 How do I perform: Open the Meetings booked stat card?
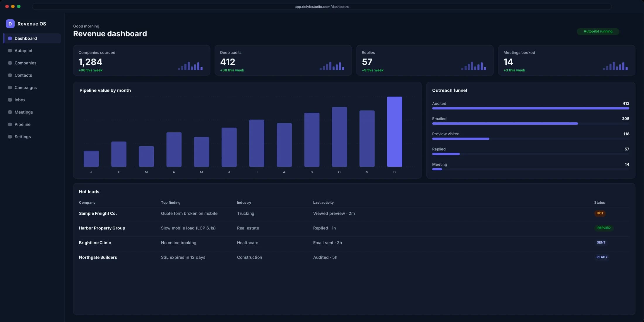(x=566, y=60)
